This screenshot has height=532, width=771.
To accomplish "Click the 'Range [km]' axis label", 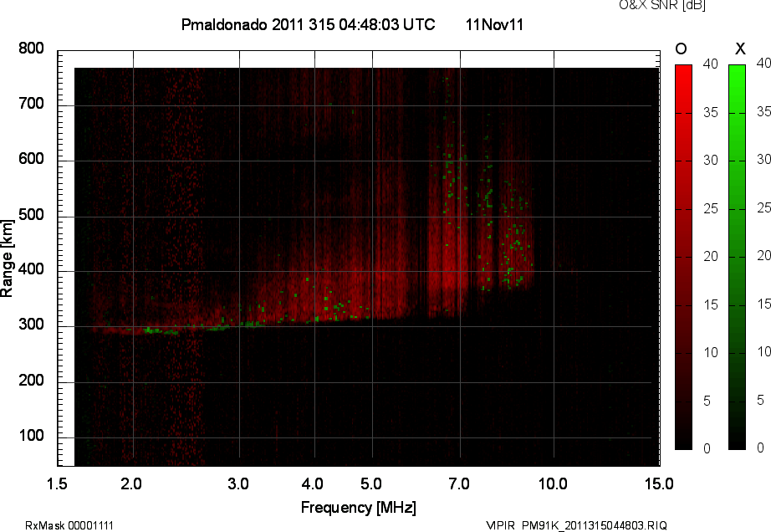I will [x=7, y=258].
